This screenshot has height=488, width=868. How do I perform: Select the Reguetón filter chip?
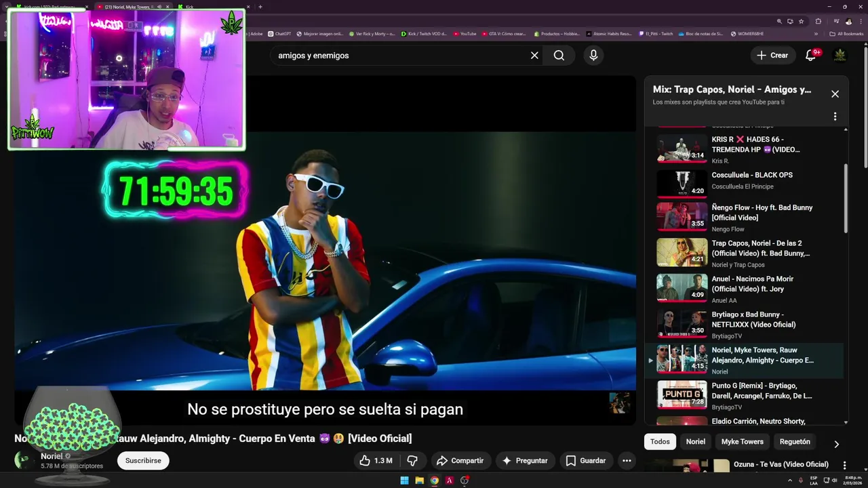[795, 442]
